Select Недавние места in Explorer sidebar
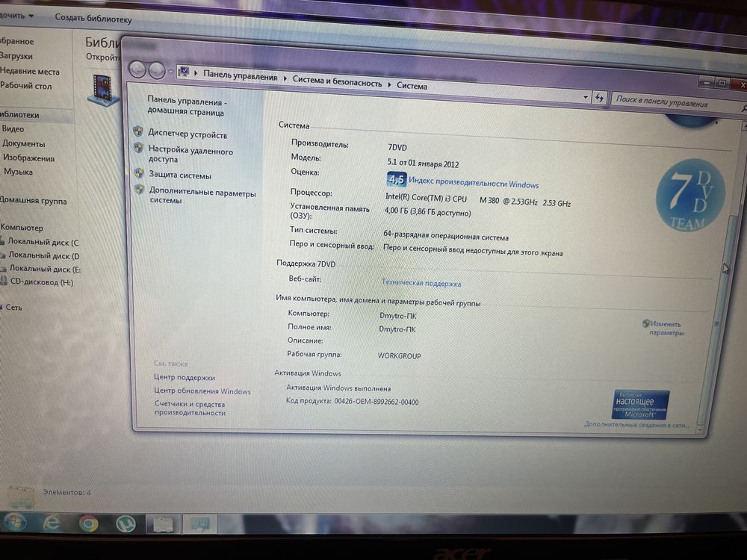 pyautogui.click(x=30, y=72)
